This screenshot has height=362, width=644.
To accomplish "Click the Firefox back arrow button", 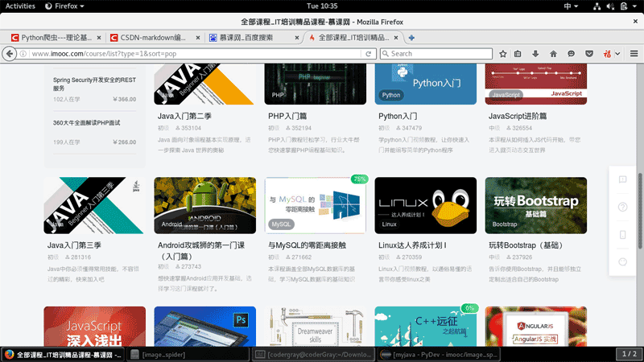I will pos(10,54).
